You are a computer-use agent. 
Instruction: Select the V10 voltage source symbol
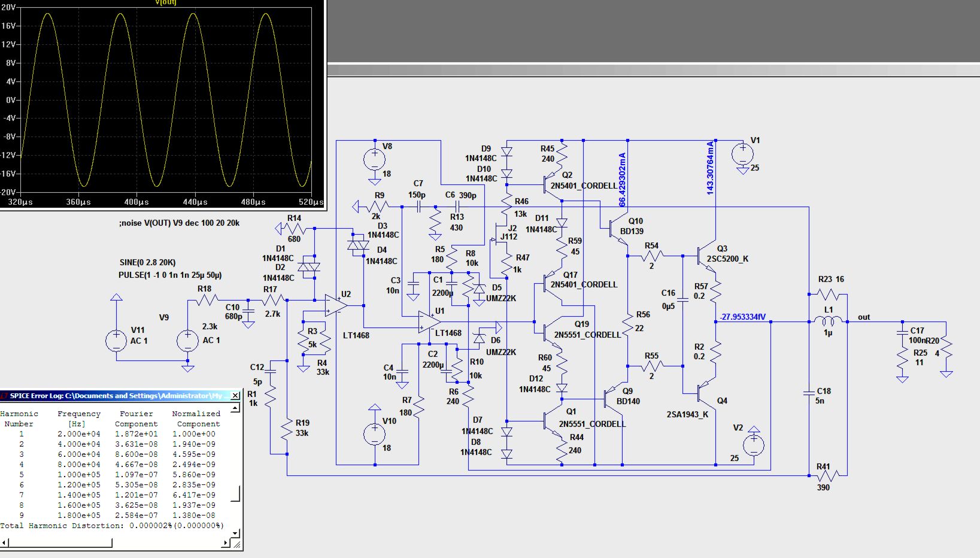(x=375, y=433)
